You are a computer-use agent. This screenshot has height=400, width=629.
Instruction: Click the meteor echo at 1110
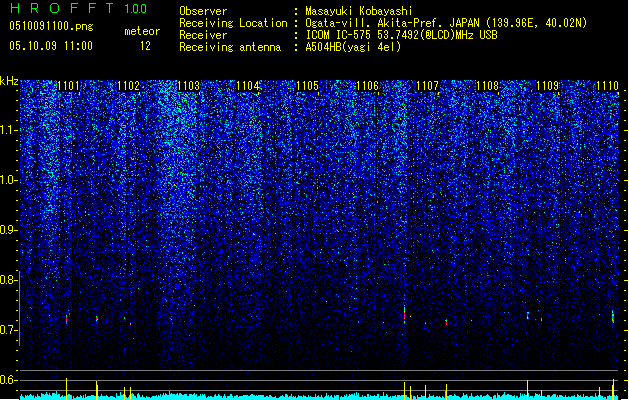tap(613, 317)
